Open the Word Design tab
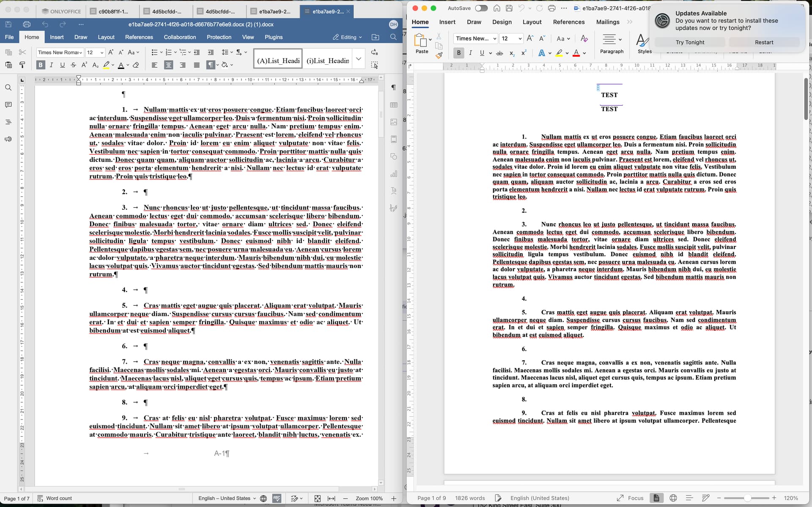 (502, 22)
